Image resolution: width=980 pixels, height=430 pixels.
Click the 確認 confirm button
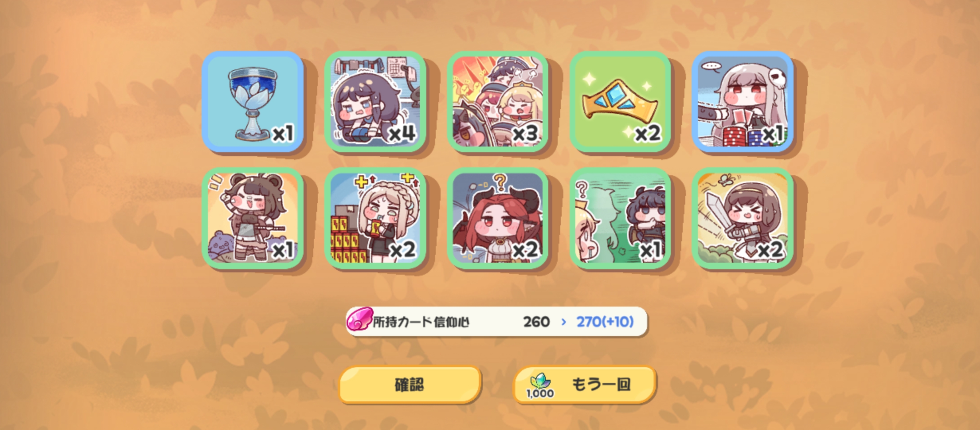pos(410,385)
